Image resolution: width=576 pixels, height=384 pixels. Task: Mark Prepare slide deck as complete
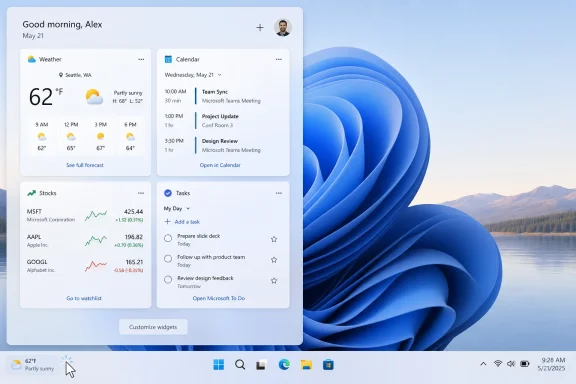[x=168, y=238]
